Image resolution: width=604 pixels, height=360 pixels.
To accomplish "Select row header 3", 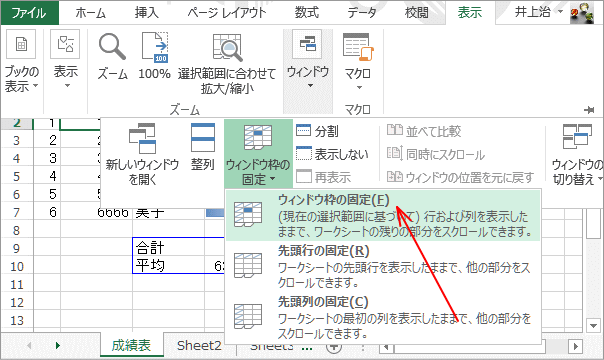I will pos(17,141).
